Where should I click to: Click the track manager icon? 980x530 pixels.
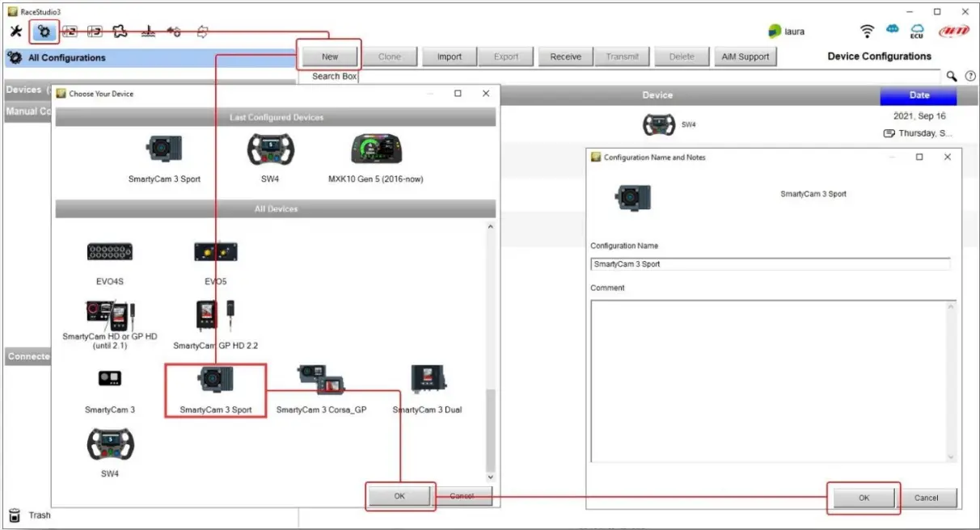pyautogui.click(x=121, y=31)
